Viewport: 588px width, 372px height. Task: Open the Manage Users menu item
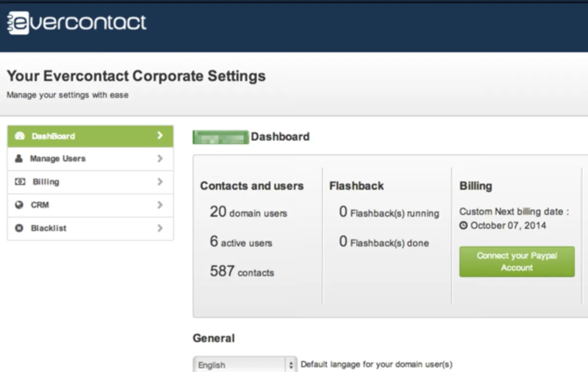coord(58,159)
